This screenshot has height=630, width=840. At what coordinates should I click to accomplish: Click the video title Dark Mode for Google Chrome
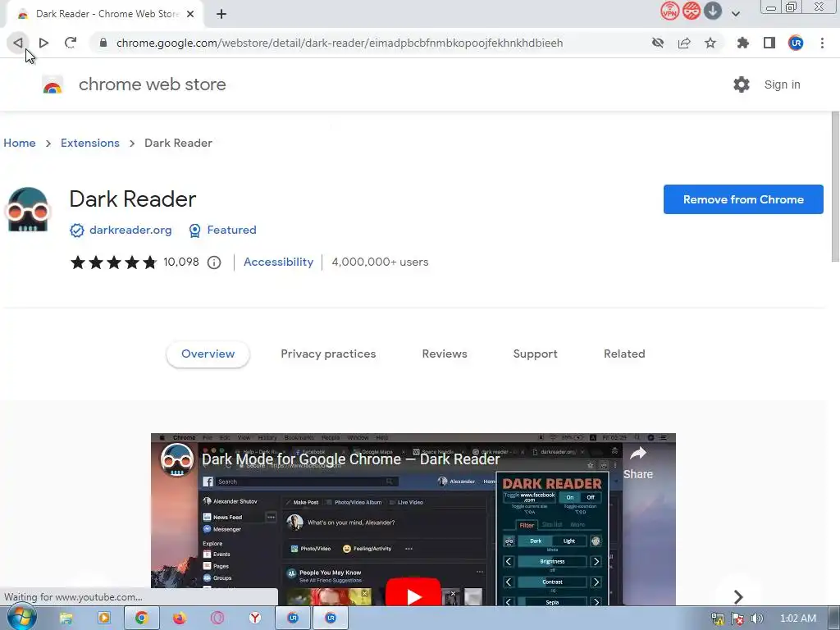[x=350, y=459]
